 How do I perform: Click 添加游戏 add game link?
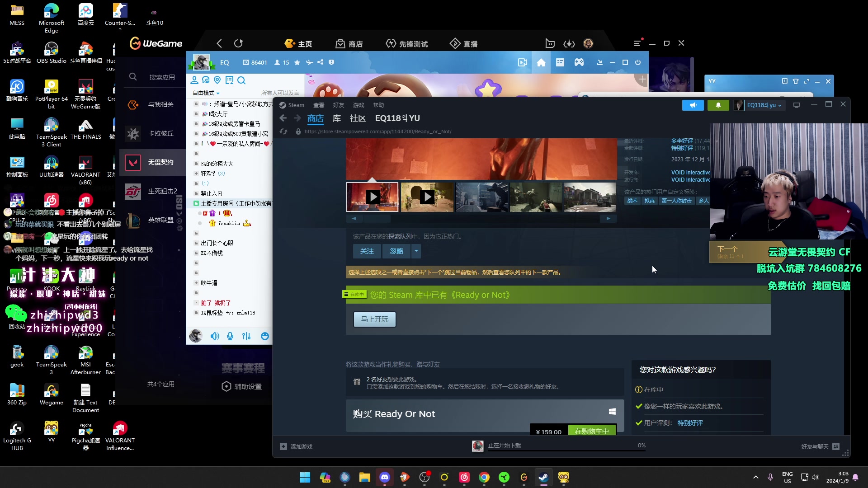(296, 446)
